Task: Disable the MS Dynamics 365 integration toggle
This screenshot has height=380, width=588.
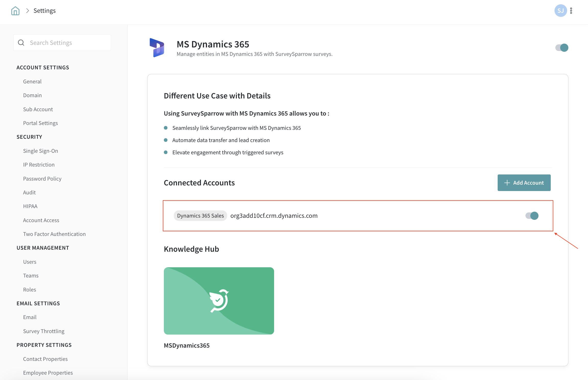Action: (562, 48)
